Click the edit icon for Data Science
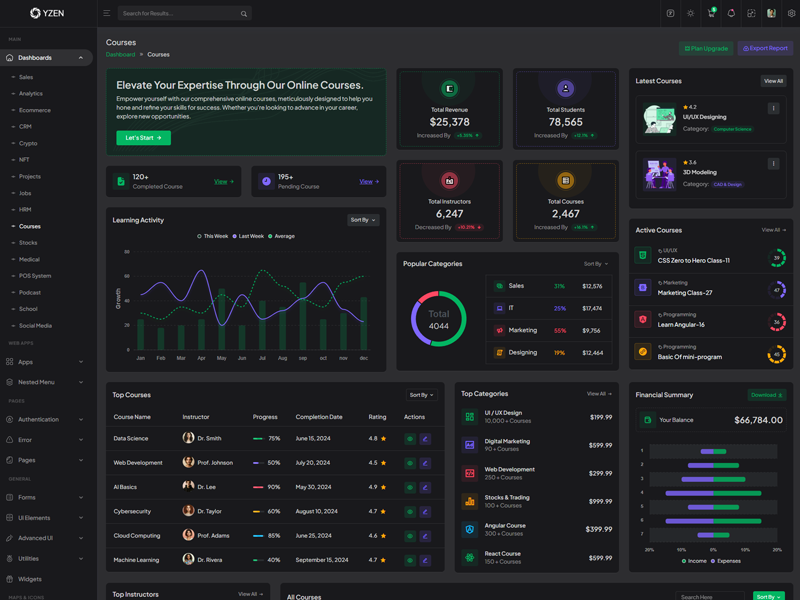This screenshot has height=600, width=800. (425, 439)
